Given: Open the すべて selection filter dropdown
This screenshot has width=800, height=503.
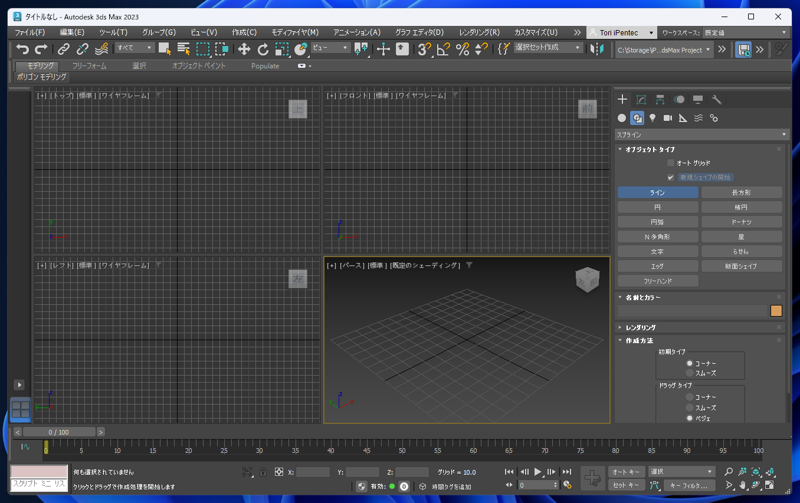Looking at the screenshot, I should pyautogui.click(x=134, y=48).
